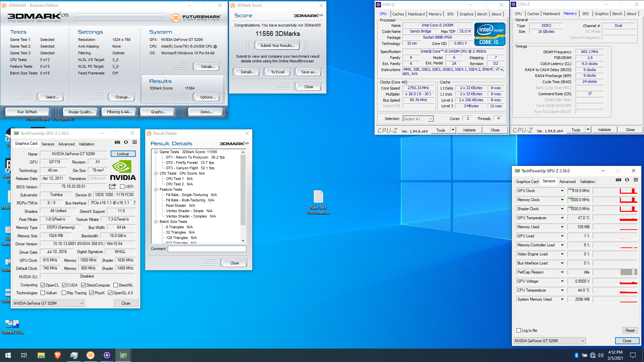Open hamburger menu in GPU-Z Sensors window
The height and width of the screenshot is (362, 644).
click(x=636, y=180)
